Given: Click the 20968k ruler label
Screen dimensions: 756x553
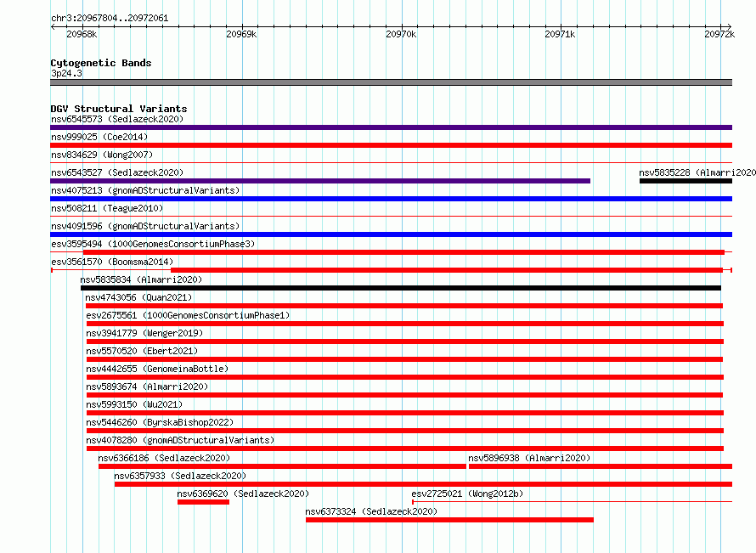Looking at the screenshot, I should 82,34.
